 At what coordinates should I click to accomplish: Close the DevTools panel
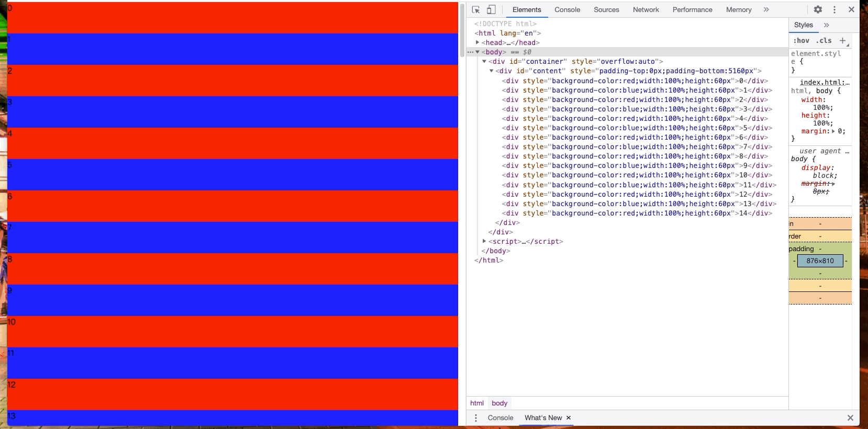851,9
